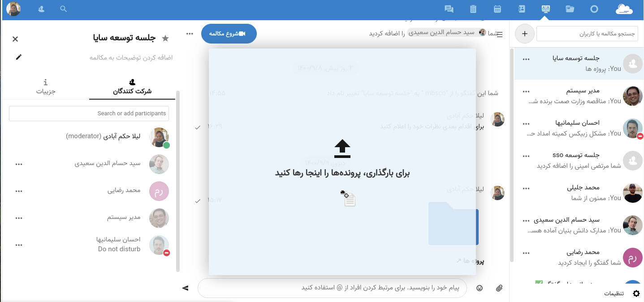
Task: Click description placeholder اضافه کردن توضیحات به مکالمه
Action: (131, 57)
